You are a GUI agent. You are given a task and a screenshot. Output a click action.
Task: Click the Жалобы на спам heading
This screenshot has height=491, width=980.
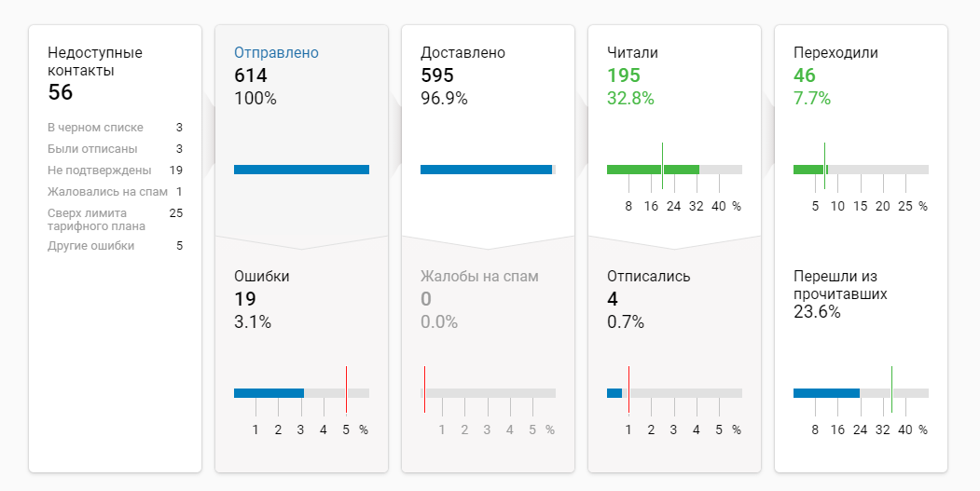tap(479, 277)
